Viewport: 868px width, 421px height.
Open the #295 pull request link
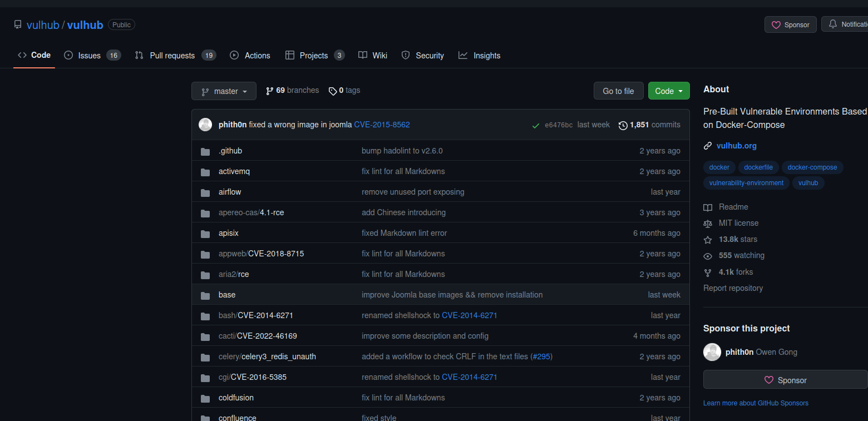541,356
